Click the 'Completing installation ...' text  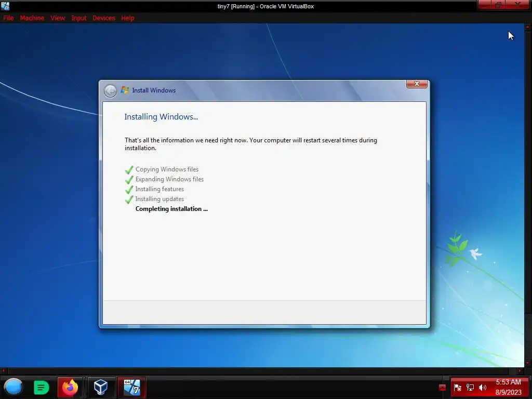(171, 209)
